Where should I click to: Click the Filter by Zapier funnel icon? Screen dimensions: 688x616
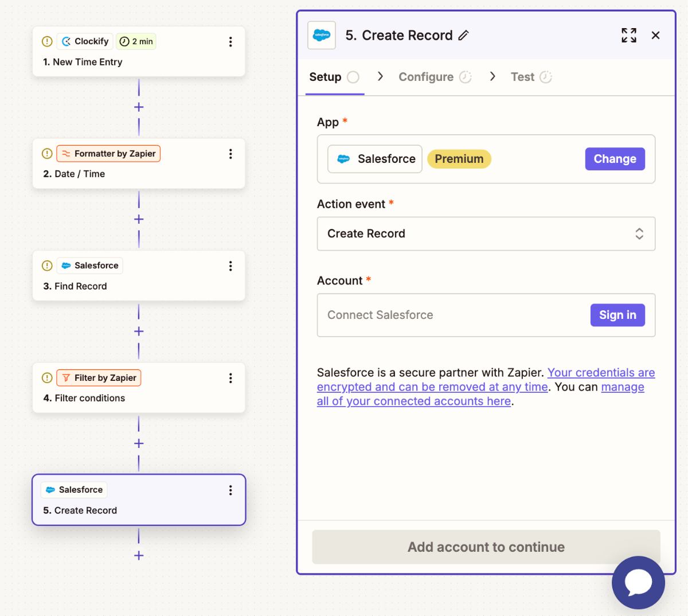coord(66,377)
